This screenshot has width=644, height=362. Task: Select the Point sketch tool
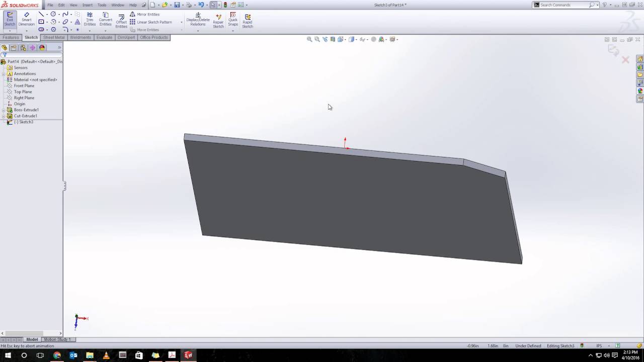click(x=77, y=30)
